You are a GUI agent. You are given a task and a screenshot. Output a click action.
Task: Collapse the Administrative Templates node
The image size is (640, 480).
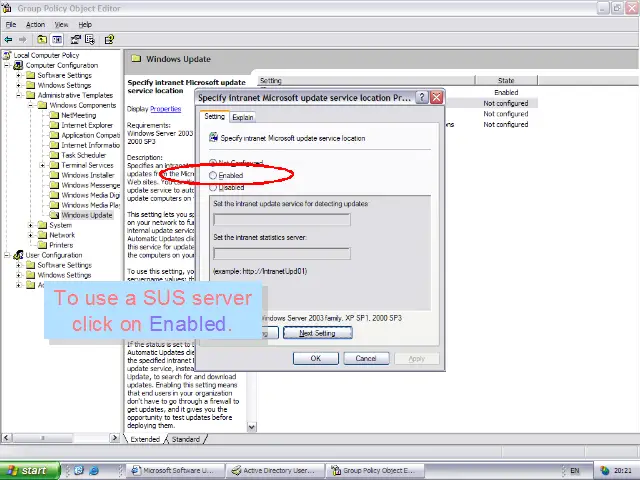[19, 96]
